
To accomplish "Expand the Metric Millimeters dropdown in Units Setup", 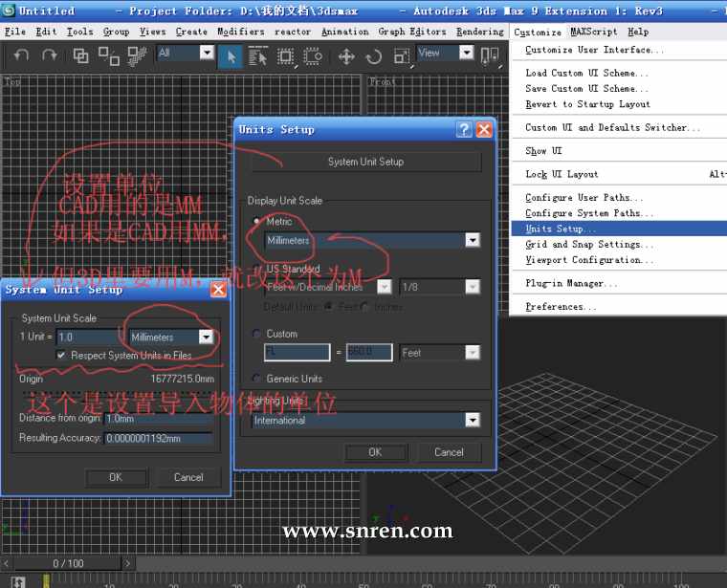I will pyautogui.click(x=472, y=240).
